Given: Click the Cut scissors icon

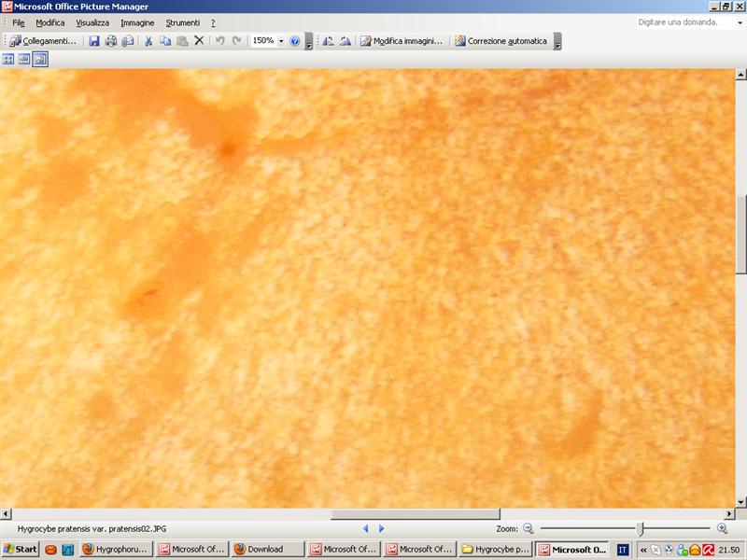Looking at the screenshot, I should point(148,41).
